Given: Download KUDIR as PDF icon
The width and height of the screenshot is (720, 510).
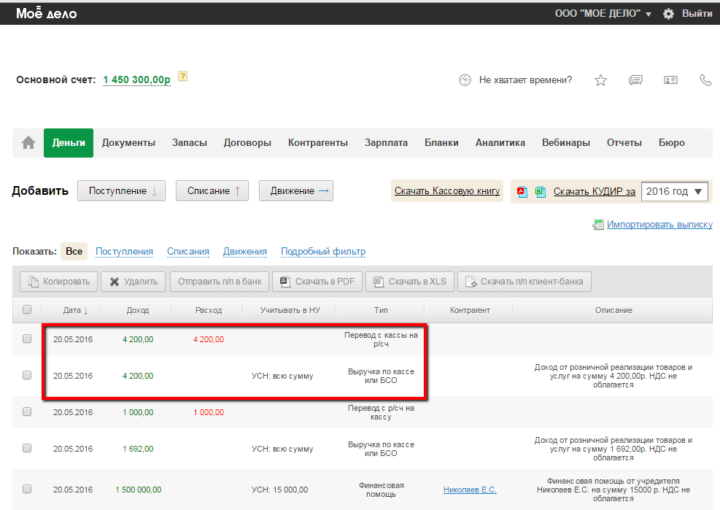Looking at the screenshot, I should coord(522,192).
